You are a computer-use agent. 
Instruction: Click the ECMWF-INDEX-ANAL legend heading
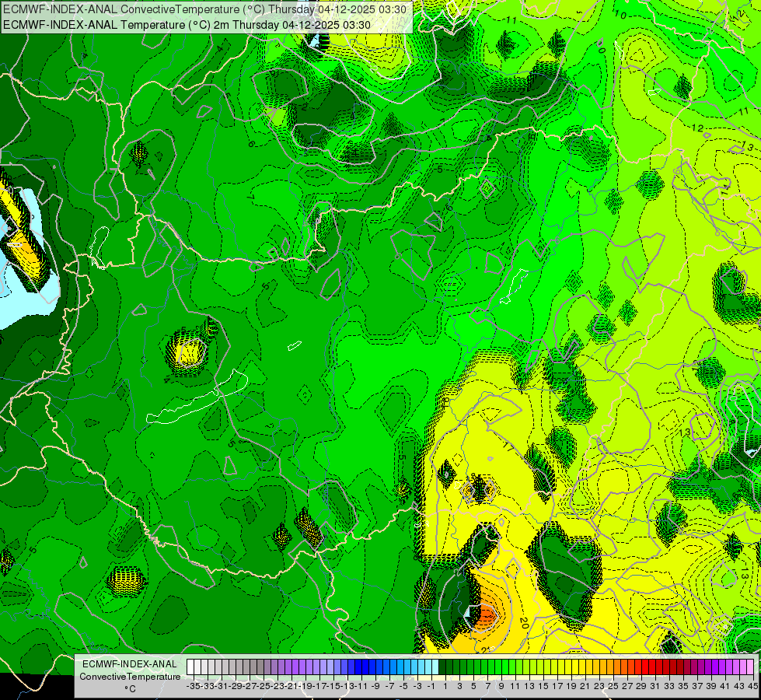[x=129, y=664]
